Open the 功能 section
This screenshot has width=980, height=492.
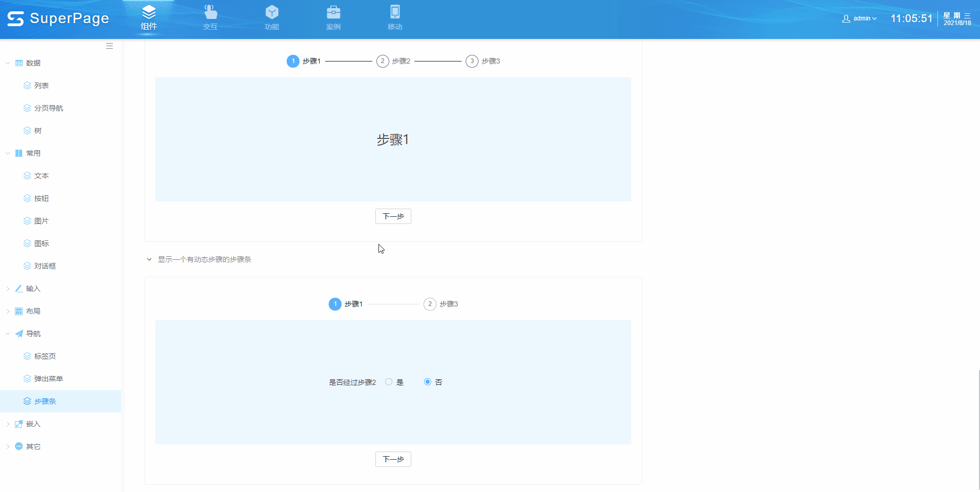272,18
